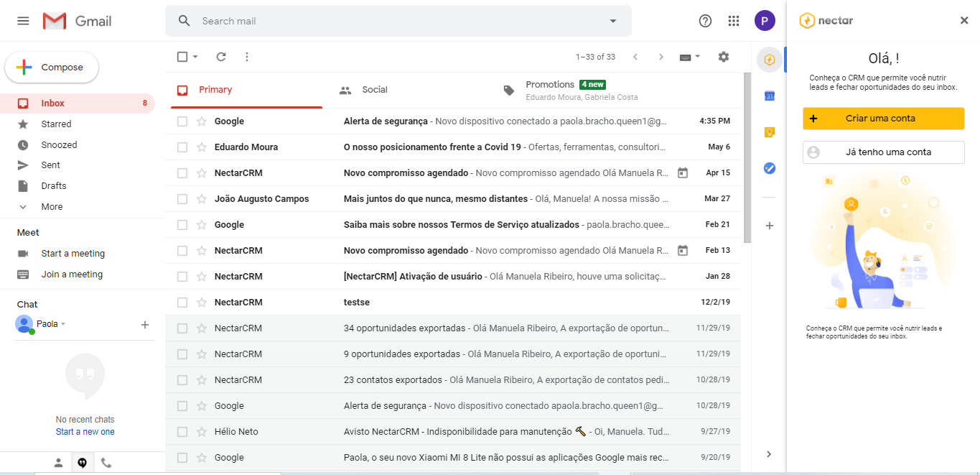The width and height of the screenshot is (980, 475).
Task: Star the Hélio Neto email
Action: point(202,432)
